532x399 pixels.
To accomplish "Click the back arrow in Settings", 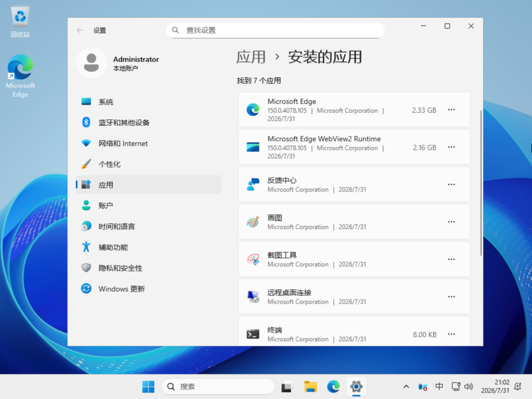I will (x=80, y=30).
